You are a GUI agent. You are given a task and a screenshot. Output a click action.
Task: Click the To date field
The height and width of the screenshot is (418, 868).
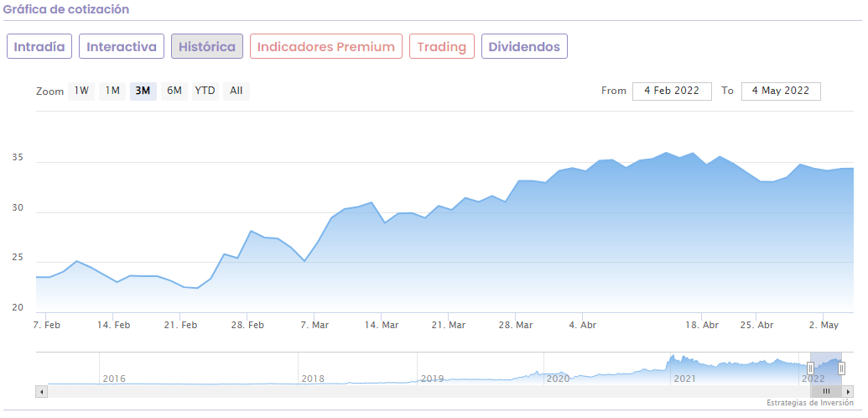click(x=781, y=91)
